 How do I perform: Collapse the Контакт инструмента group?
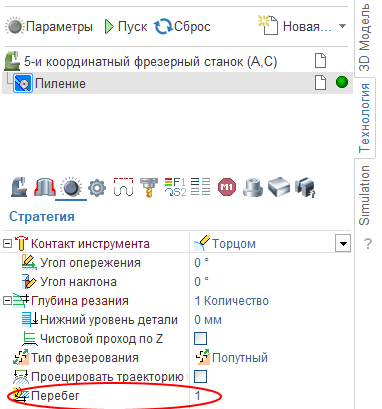(x=7, y=244)
